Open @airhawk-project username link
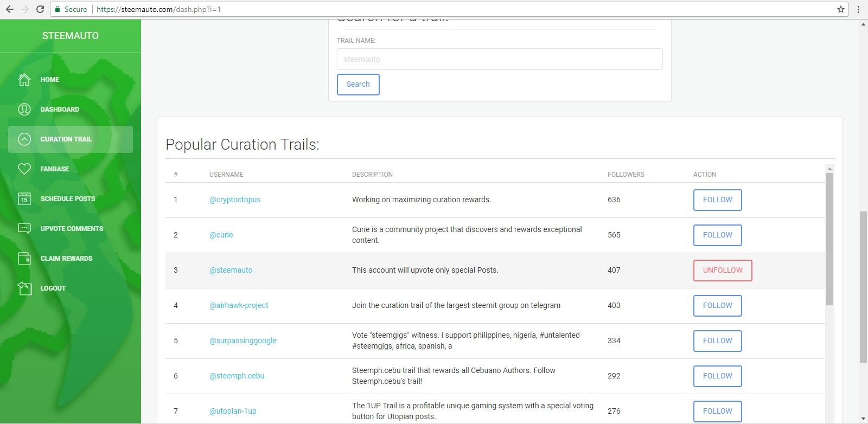The height and width of the screenshot is (424, 868). 239,305
